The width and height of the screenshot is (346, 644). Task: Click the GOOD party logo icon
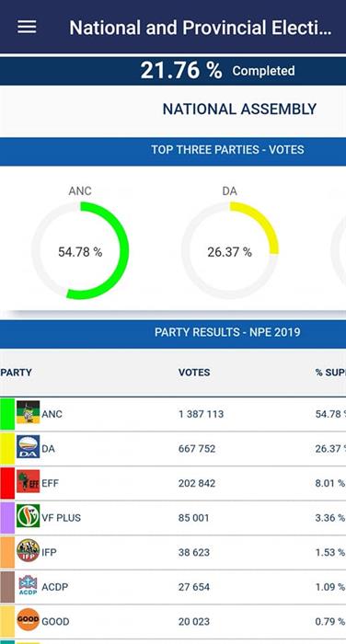click(28, 620)
